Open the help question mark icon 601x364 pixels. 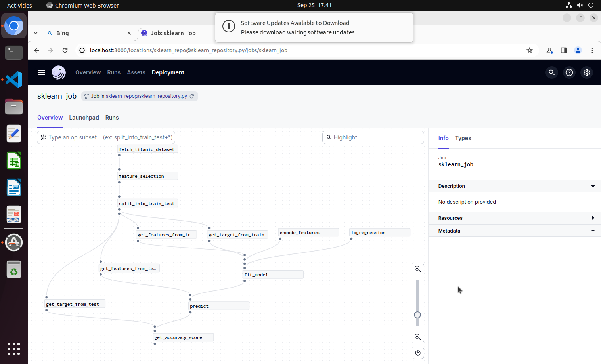[569, 72]
